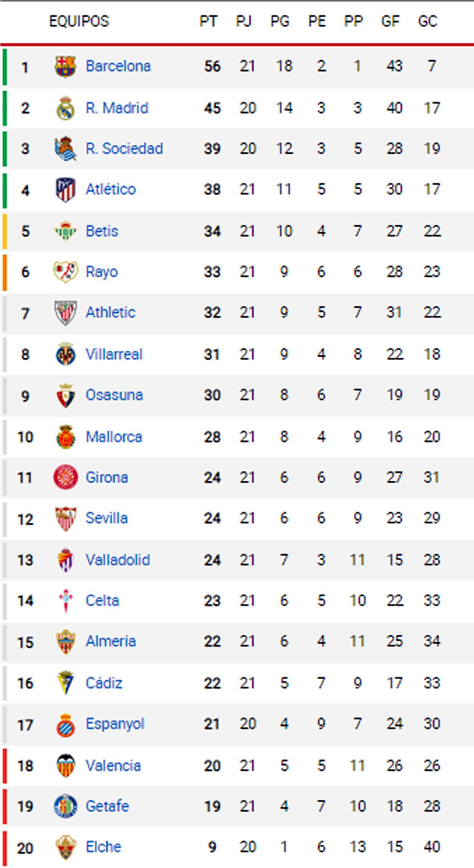Click the GF column header

[x=390, y=21]
